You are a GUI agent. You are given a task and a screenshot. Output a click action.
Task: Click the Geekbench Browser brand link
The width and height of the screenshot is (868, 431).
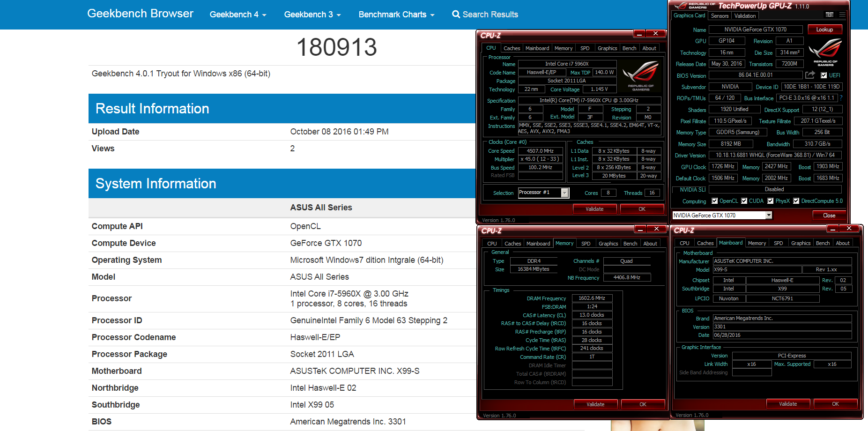(x=140, y=14)
